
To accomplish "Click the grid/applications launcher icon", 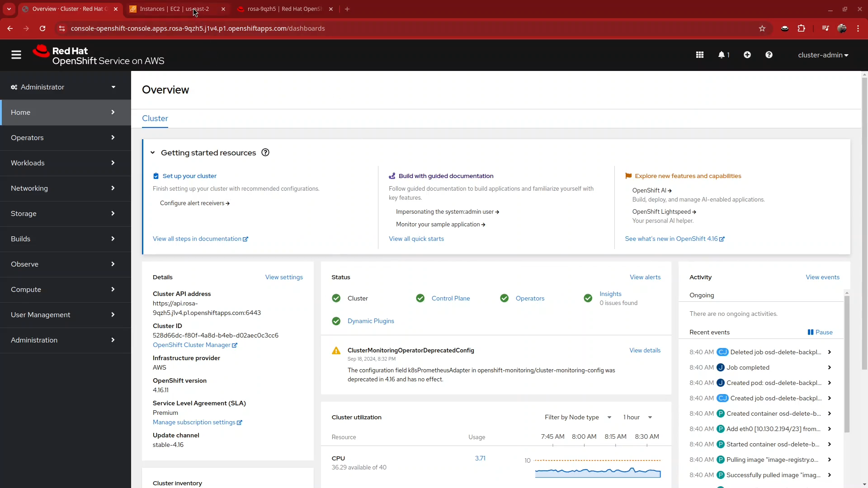I will pyautogui.click(x=699, y=54).
